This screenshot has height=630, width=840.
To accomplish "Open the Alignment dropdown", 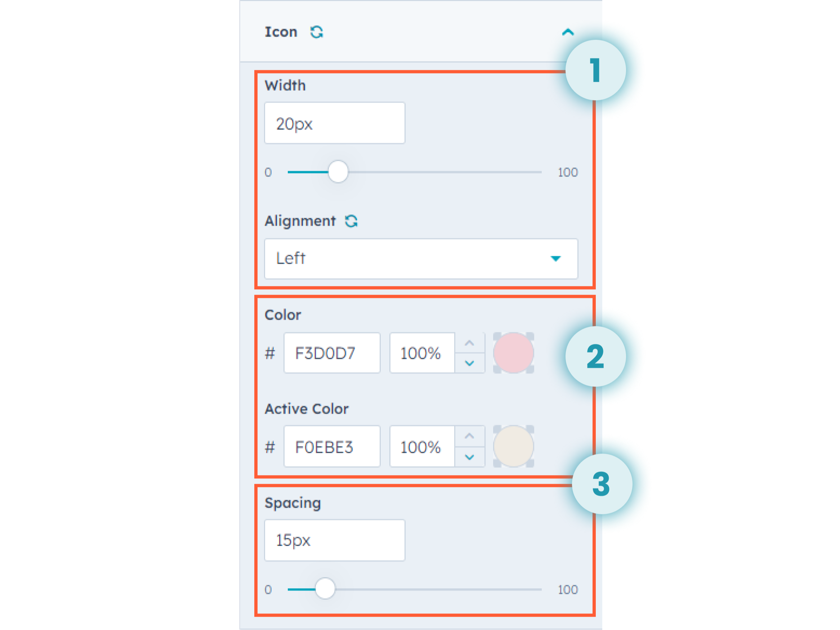I will 421,259.
